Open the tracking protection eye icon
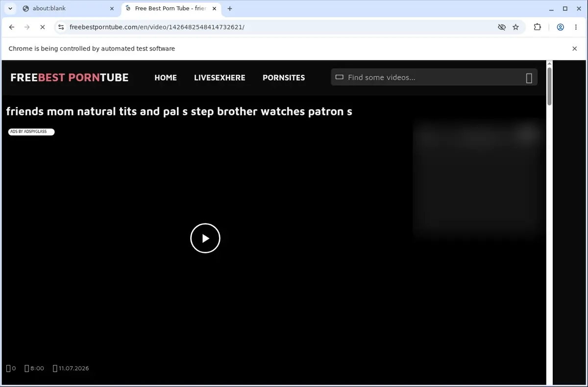 pos(502,27)
